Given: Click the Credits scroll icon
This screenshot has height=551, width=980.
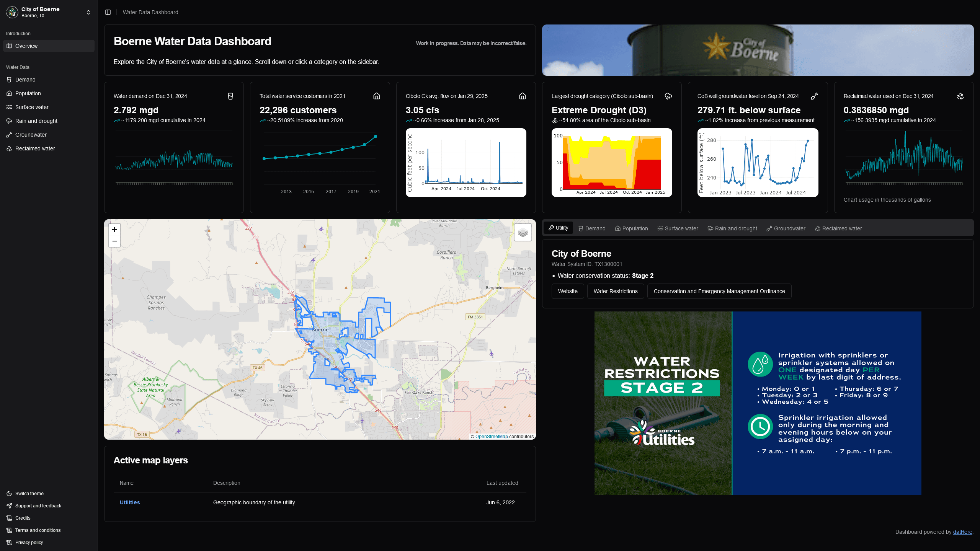Looking at the screenshot, I should click(x=9, y=518).
